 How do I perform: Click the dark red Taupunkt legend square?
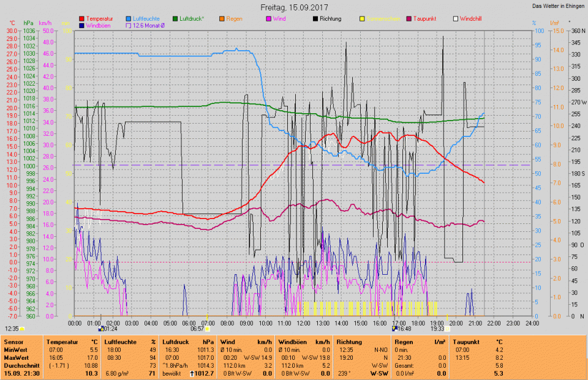(x=409, y=19)
